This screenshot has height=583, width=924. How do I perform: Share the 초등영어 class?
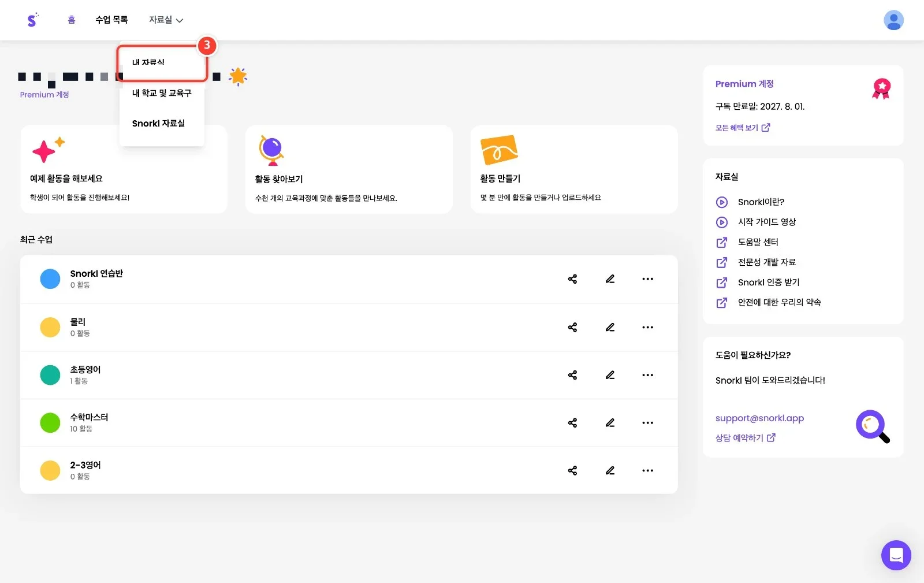(x=572, y=375)
